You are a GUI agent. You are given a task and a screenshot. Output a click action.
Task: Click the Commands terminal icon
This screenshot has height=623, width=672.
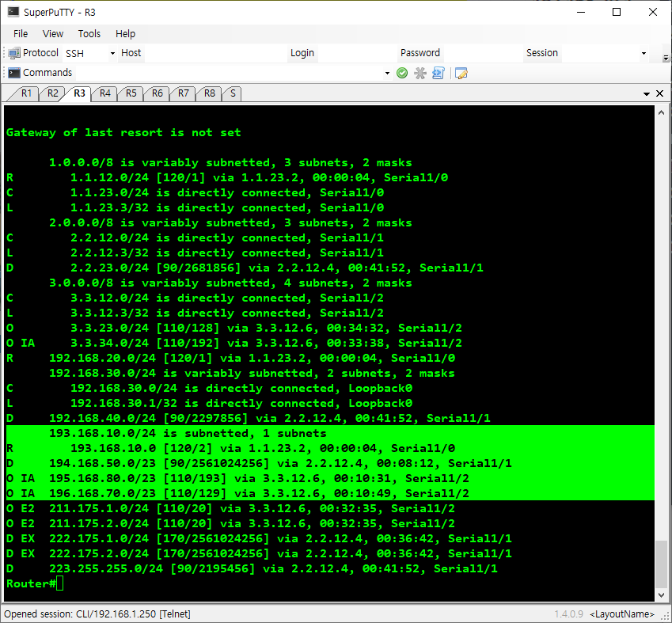14,73
